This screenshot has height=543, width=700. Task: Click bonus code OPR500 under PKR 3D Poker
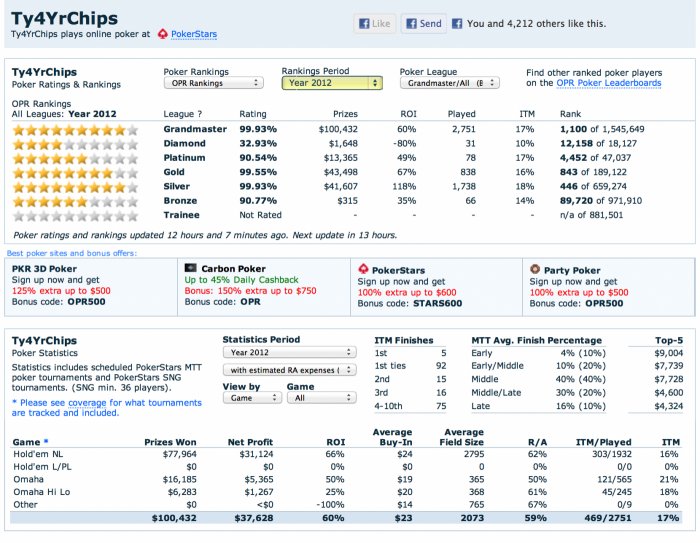[x=87, y=302]
